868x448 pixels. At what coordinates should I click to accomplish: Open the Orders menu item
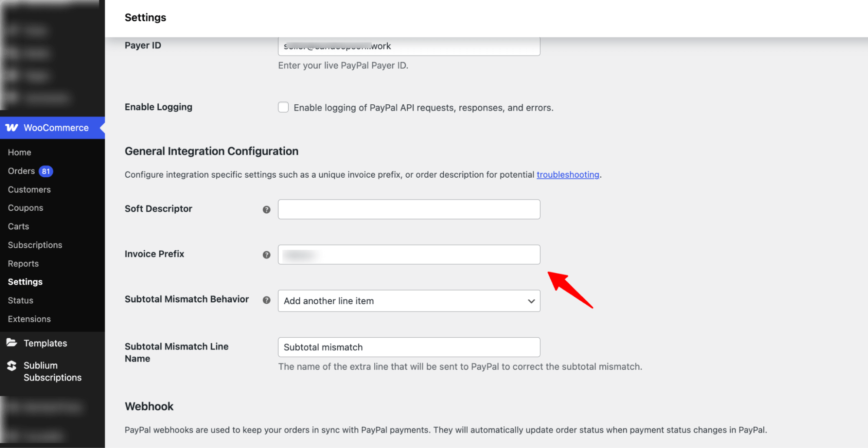click(21, 171)
